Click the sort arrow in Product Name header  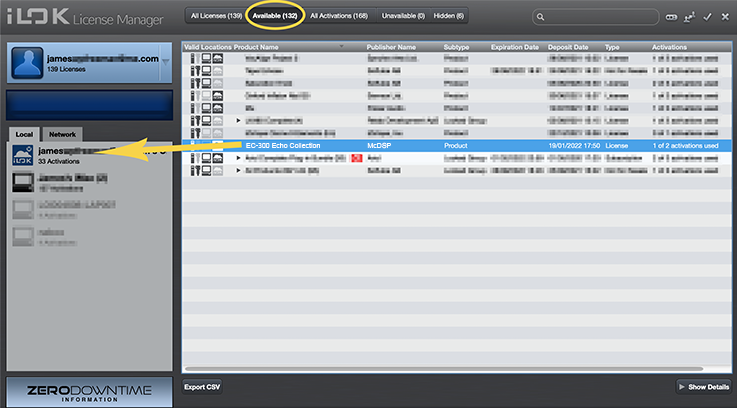[x=342, y=46]
